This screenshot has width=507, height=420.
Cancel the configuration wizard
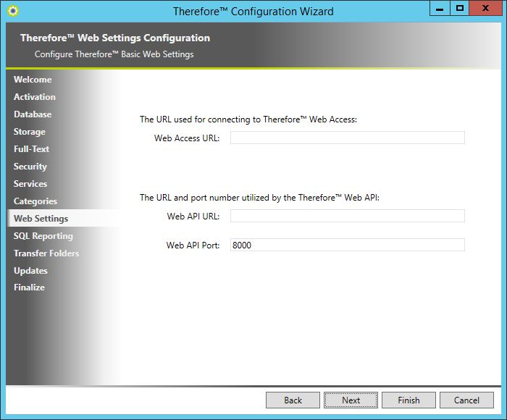click(466, 400)
